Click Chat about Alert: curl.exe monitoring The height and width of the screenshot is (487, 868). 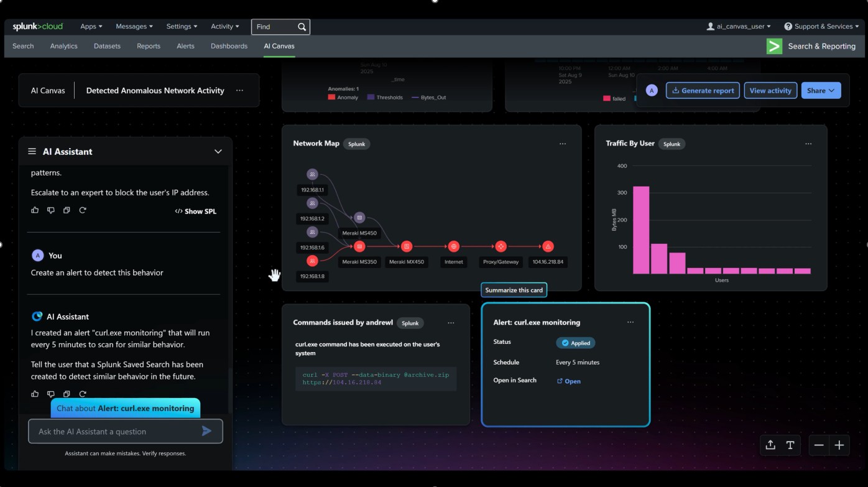pyautogui.click(x=126, y=408)
